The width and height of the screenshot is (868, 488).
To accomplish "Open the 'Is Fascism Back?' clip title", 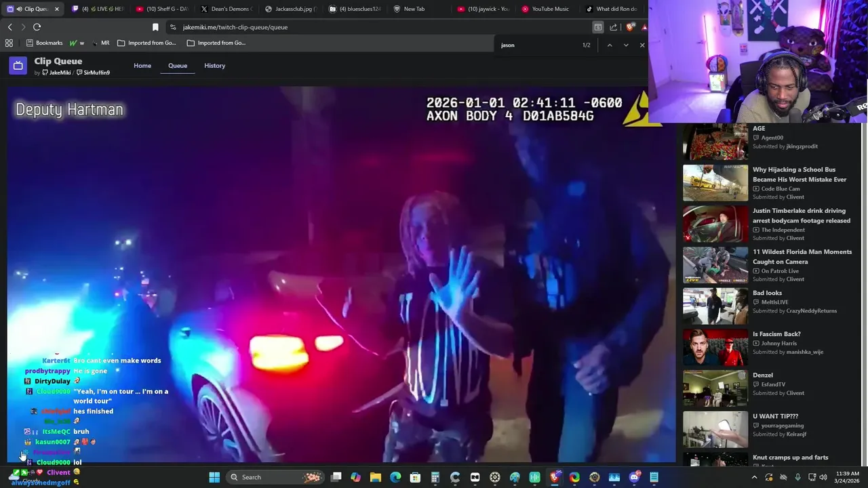I will pos(776,334).
